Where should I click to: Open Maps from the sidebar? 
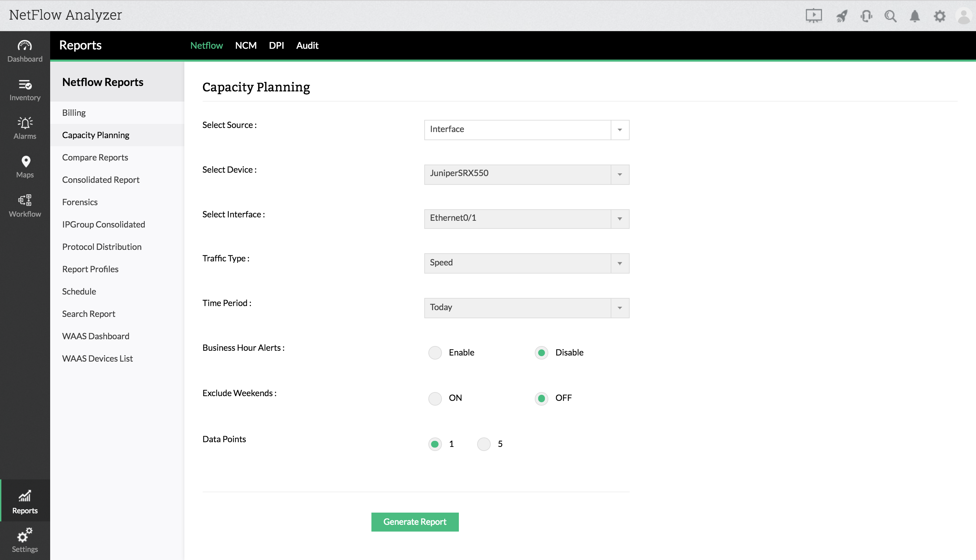coord(25,166)
